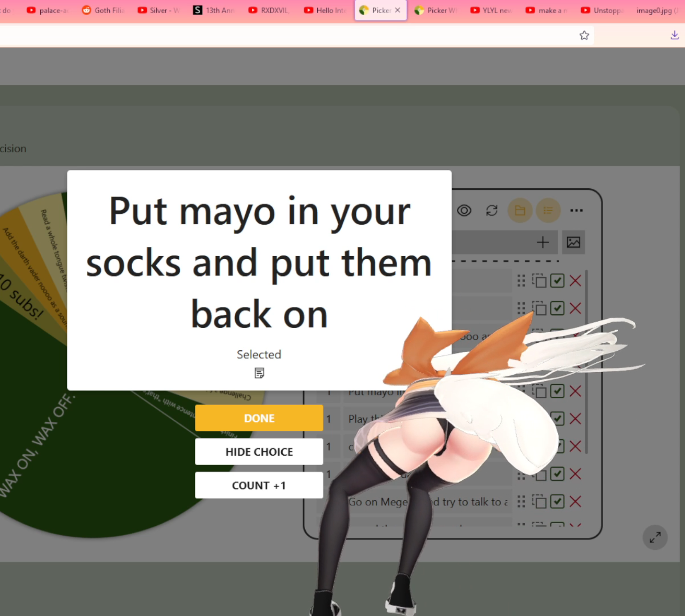Duplicate the 'Go on Mege' row
The width and height of the screenshot is (685, 616).
point(539,501)
